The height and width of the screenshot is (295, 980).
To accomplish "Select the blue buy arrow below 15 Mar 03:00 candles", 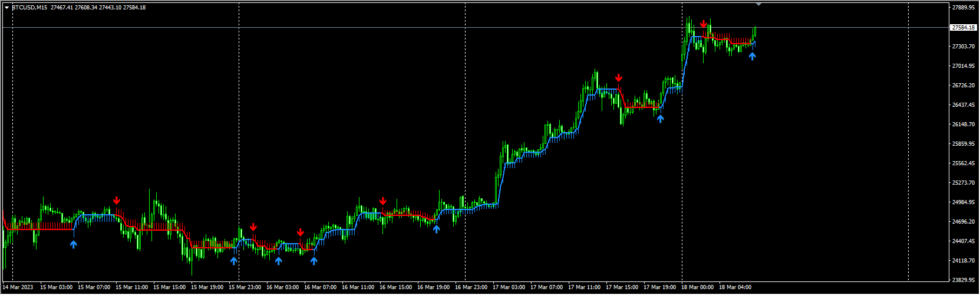I will pos(73,244).
